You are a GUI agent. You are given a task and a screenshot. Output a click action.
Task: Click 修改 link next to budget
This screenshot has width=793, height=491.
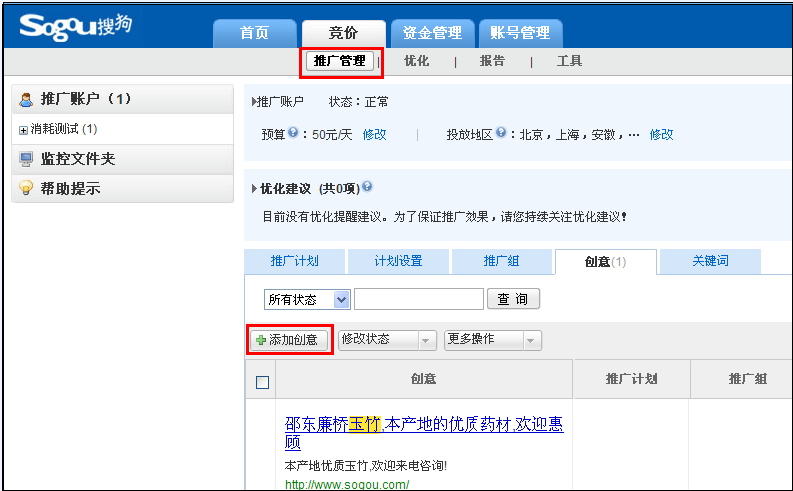click(x=374, y=134)
